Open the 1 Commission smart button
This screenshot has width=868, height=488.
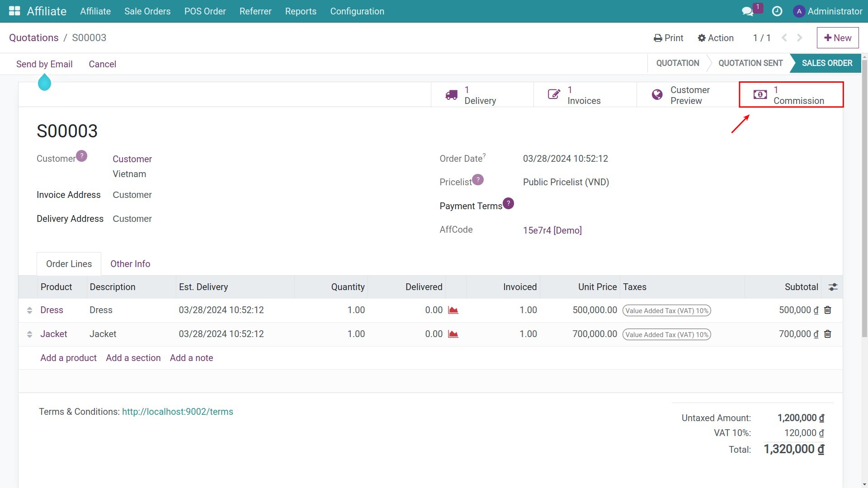(x=791, y=95)
